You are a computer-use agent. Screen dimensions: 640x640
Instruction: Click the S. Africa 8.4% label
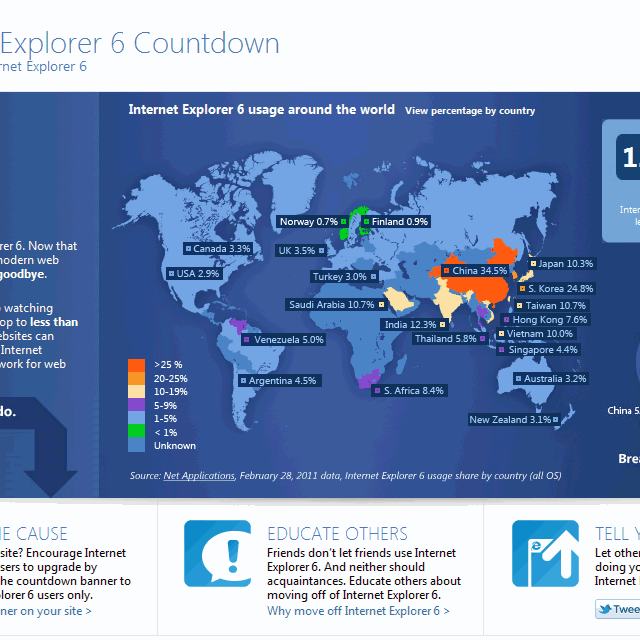click(x=409, y=391)
